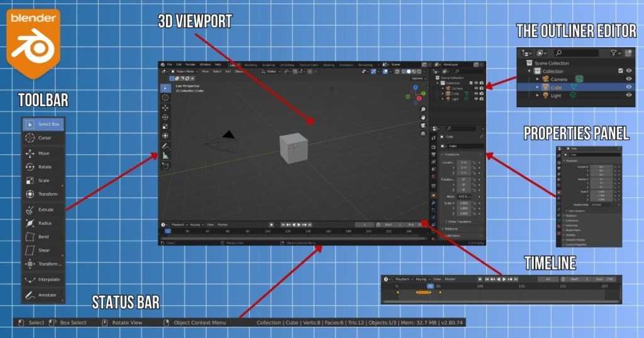Switch to solid shading in main viewport header

click(409, 72)
